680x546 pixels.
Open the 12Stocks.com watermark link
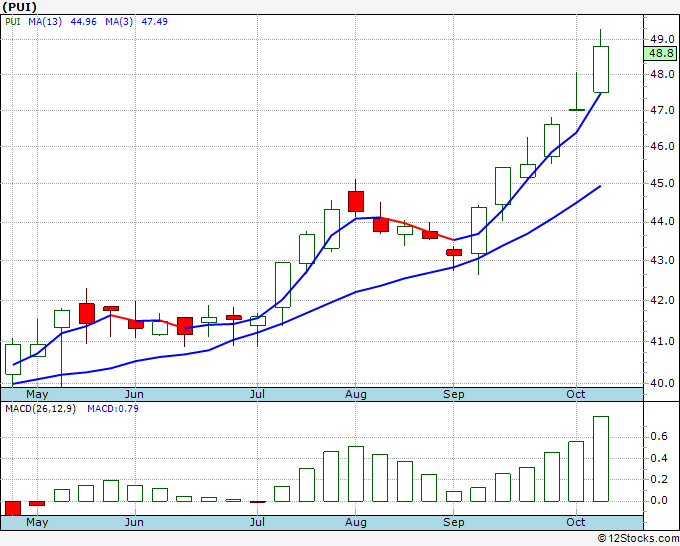638,538
